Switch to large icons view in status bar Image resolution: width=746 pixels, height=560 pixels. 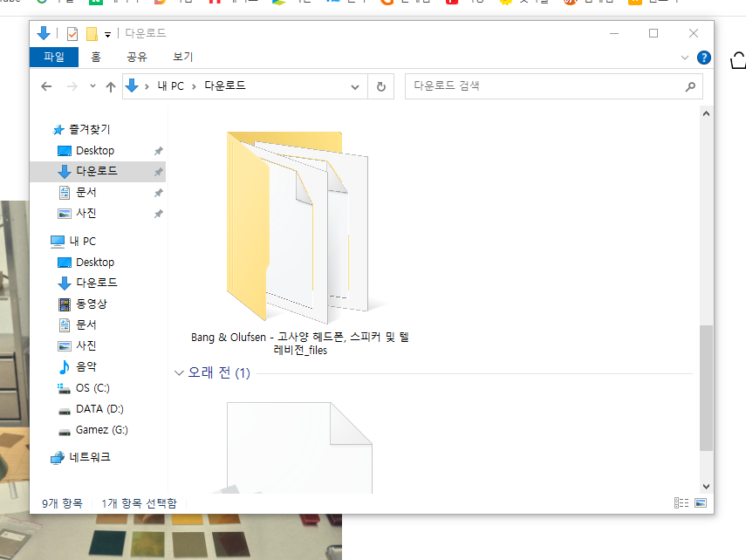point(701,503)
